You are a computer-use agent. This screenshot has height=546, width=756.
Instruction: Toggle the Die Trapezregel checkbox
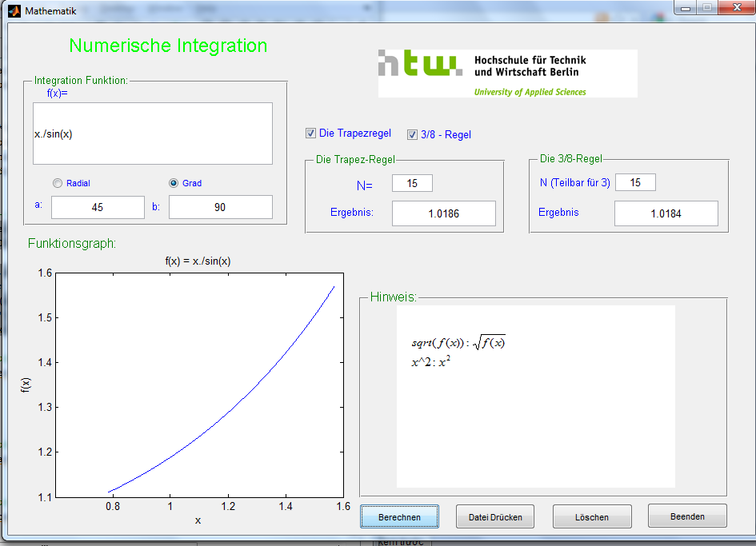311,133
